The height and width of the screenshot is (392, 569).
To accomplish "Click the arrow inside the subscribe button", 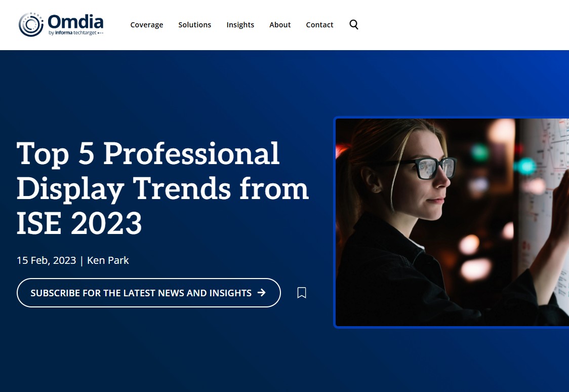I will pyautogui.click(x=262, y=293).
